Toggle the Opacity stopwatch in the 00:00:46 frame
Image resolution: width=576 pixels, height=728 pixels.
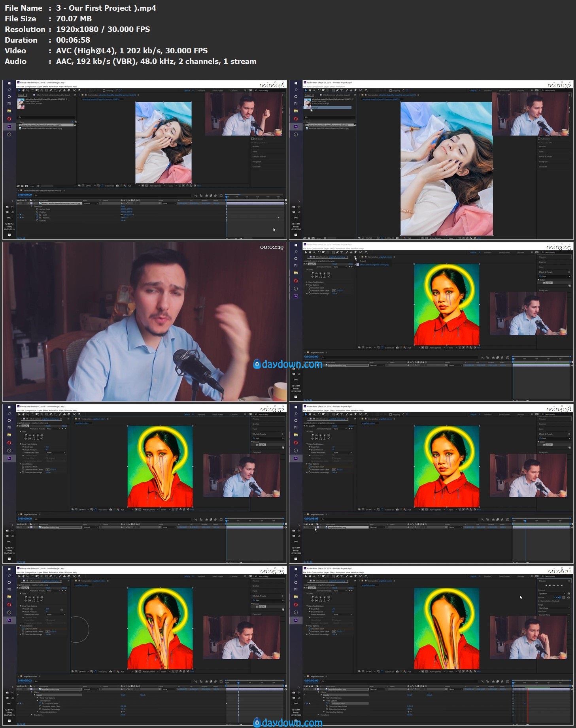37,220
